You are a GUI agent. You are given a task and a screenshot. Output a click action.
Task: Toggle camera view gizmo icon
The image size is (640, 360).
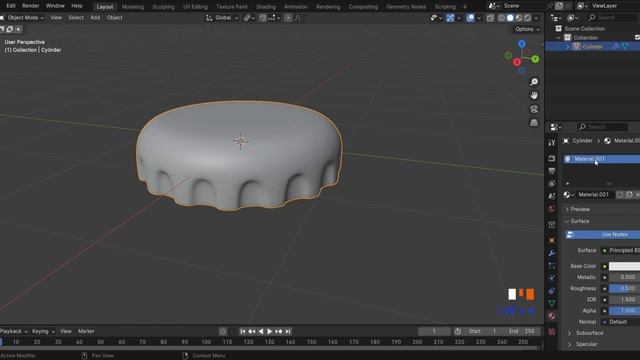(x=534, y=109)
